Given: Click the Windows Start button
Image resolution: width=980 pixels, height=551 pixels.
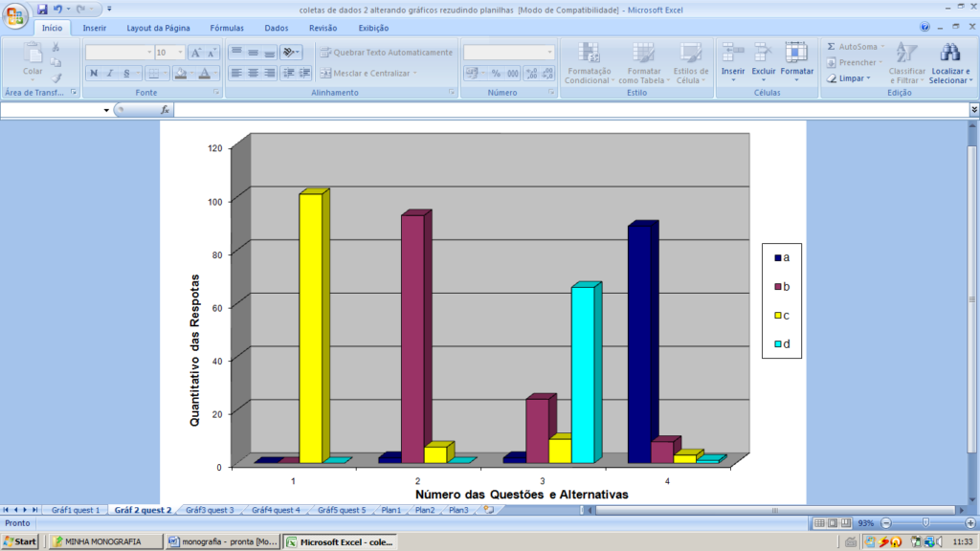Looking at the screenshot, I should [x=21, y=541].
